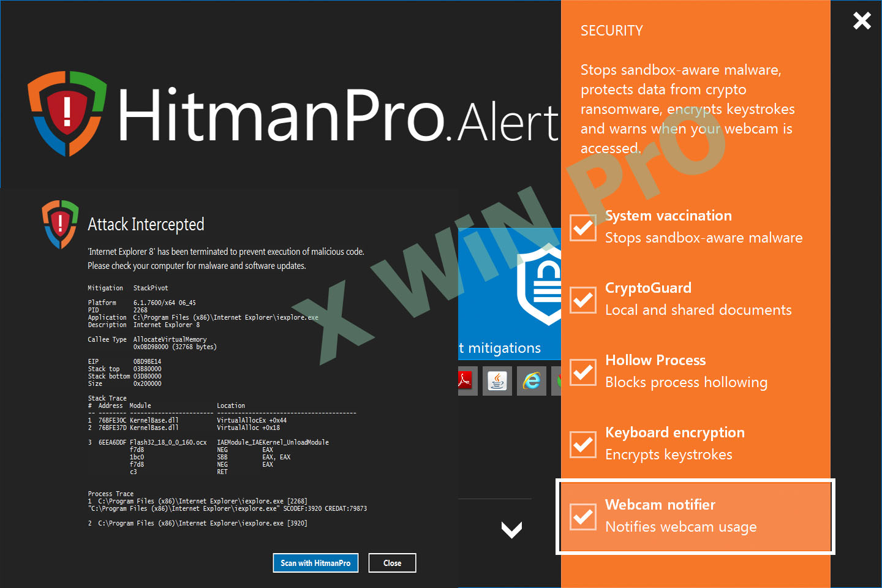Disable the CryptoGuard protection checkbox
Viewport: 882px width, 588px height.
click(x=582, y=300)
